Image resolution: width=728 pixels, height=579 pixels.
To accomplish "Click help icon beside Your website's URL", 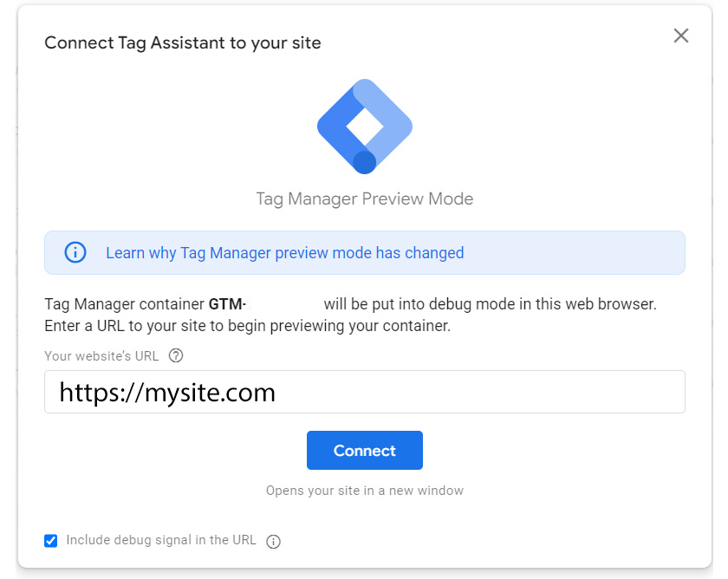I will (176, 355).
